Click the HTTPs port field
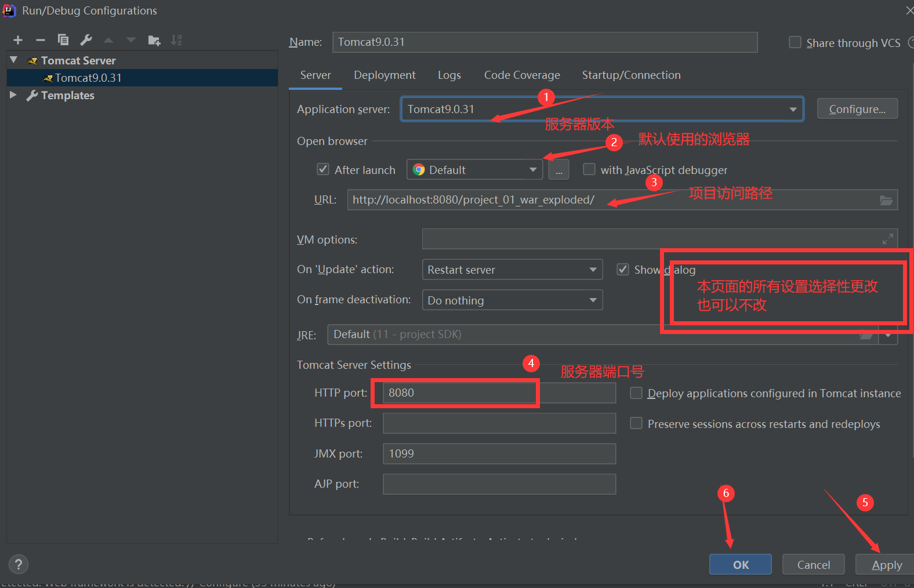Screen dimensions: 914x588 click(499, 423)
